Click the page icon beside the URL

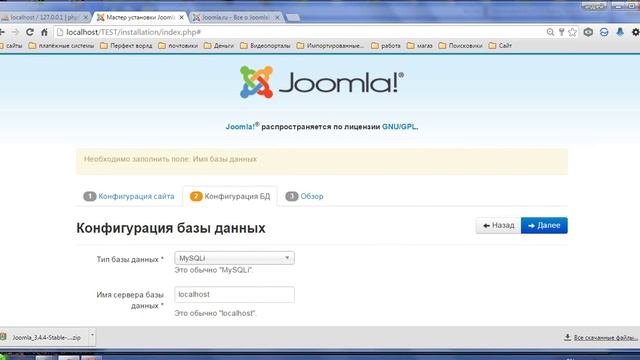click(x=60, y=32)
